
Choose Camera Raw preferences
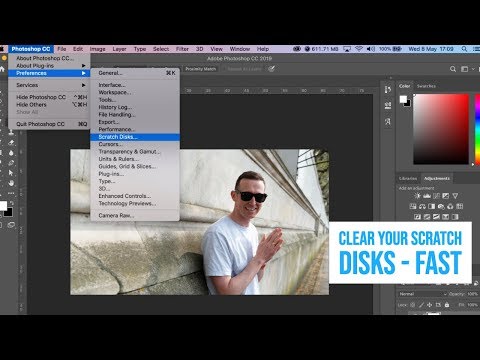click(x=135, y=216)
